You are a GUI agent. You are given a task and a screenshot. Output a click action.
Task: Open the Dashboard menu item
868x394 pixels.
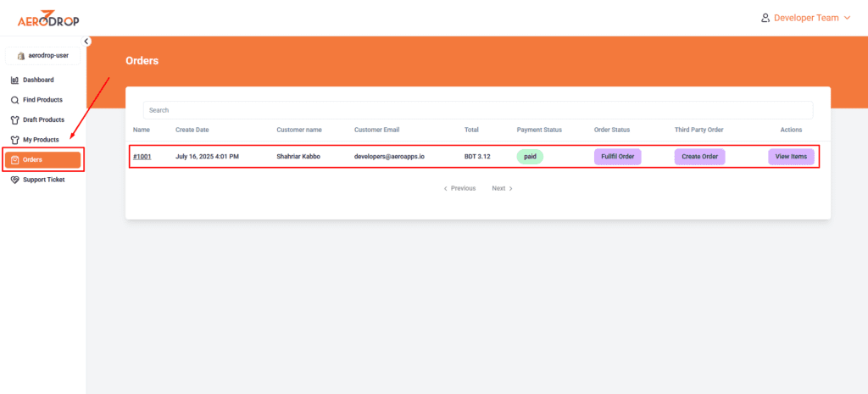click(38, 80)
